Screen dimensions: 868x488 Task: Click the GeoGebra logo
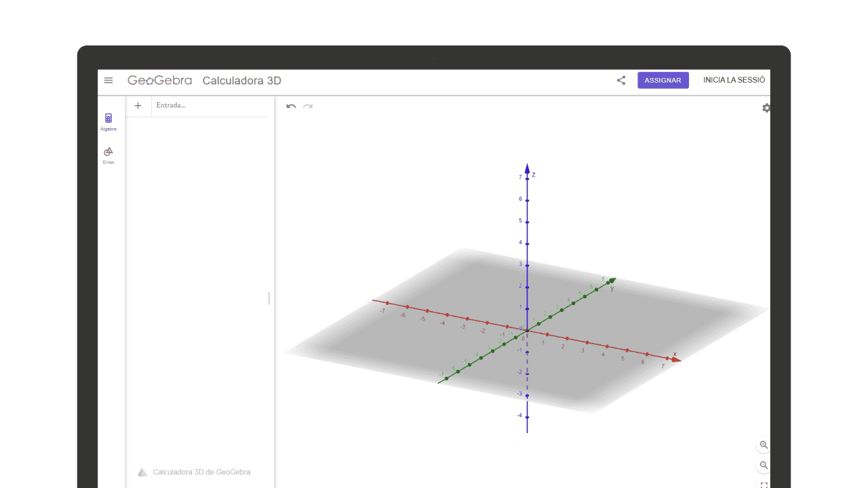coord(159,80)
